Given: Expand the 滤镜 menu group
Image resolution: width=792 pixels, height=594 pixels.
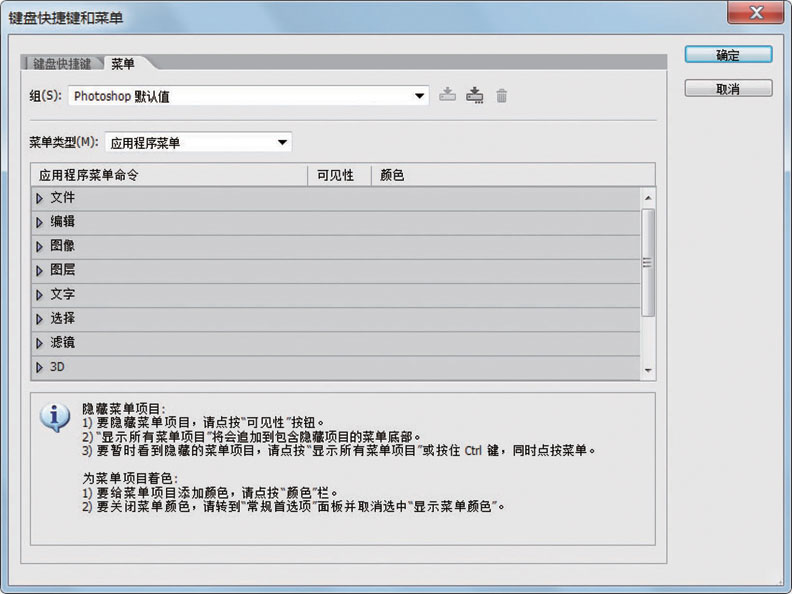Looking at the screenshot, I should click(x=40, y=343).
